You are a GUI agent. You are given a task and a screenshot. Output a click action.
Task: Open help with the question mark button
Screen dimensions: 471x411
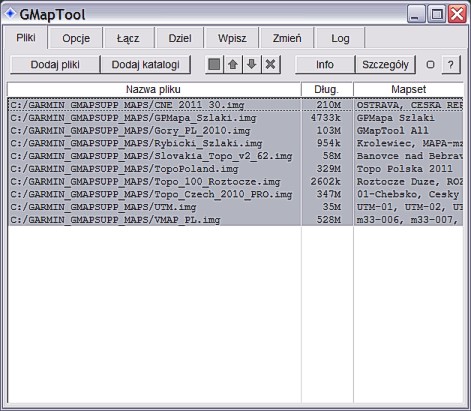tap(451, 64)
